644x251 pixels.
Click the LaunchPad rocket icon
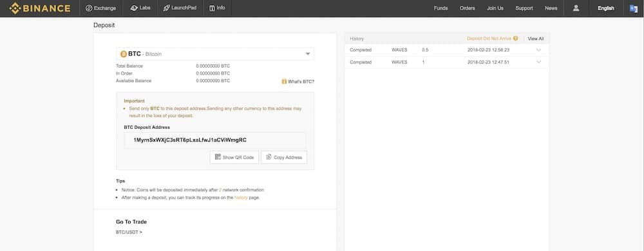pyautogui.click(x=166, y=8)
